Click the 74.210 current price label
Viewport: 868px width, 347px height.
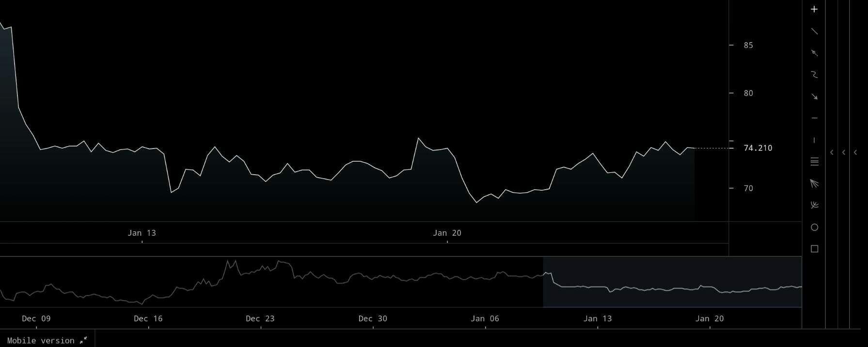(x=758, y=148)
